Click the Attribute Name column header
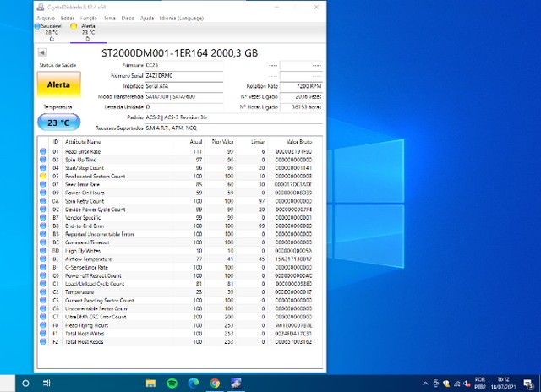This screenshot has height=392, width=541. 83,142
